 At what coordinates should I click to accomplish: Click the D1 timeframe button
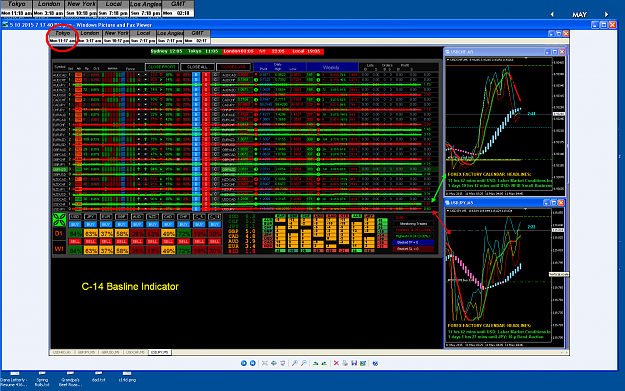tap(59, 234)
